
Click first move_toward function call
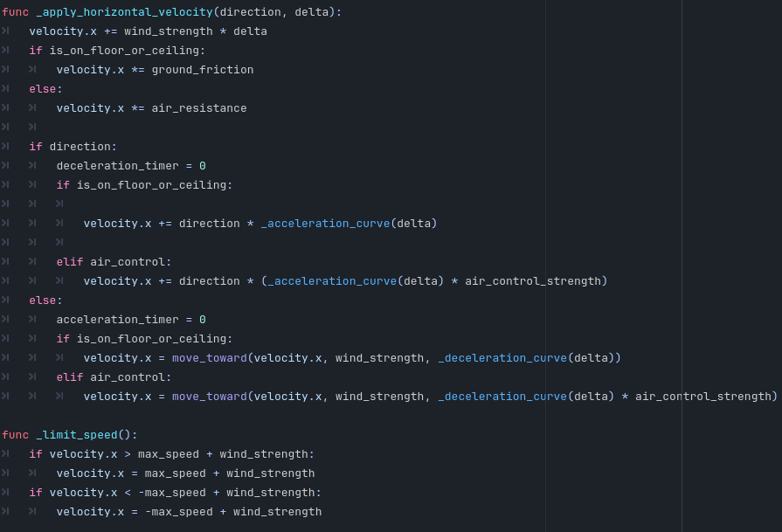click(x=210, y=358)
